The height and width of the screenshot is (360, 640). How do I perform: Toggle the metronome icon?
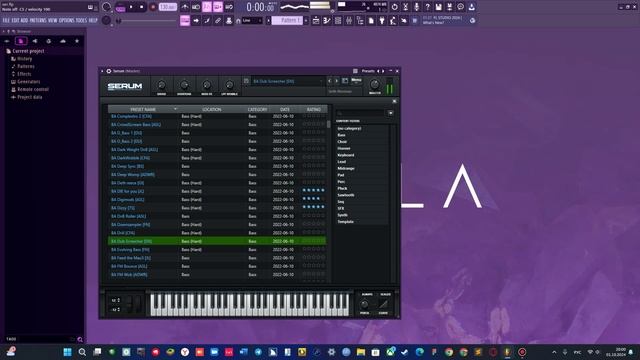tap(185, 7)
